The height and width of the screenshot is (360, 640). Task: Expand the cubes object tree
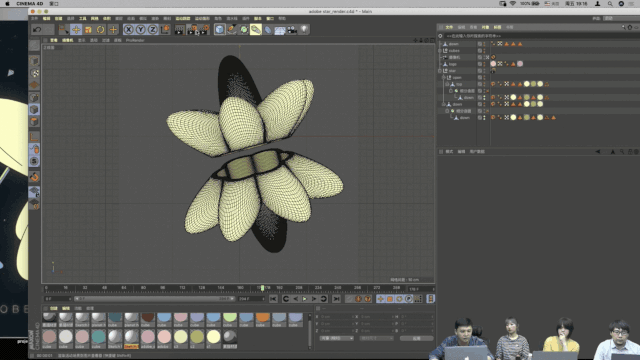(x=440, y=51)
